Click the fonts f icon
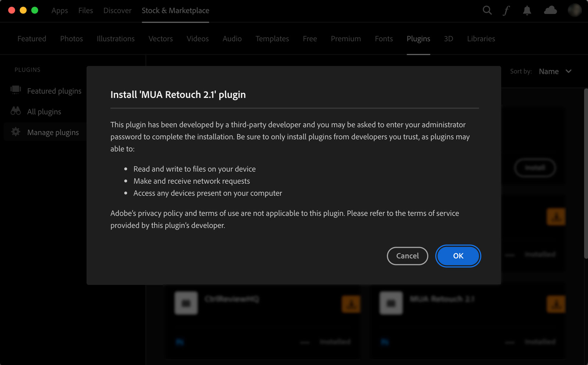Screen dimensions: 588x365 click(x=506, y=11)
